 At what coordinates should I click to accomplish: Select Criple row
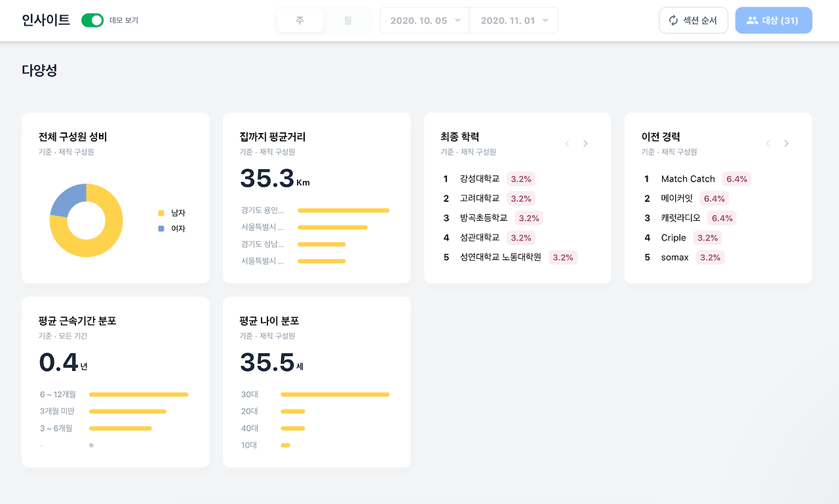683,238
